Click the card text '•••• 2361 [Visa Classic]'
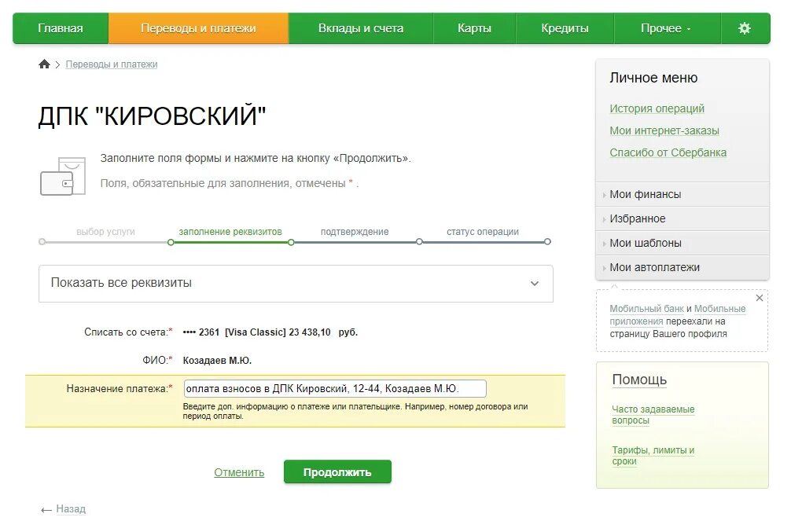 point(234,332)
